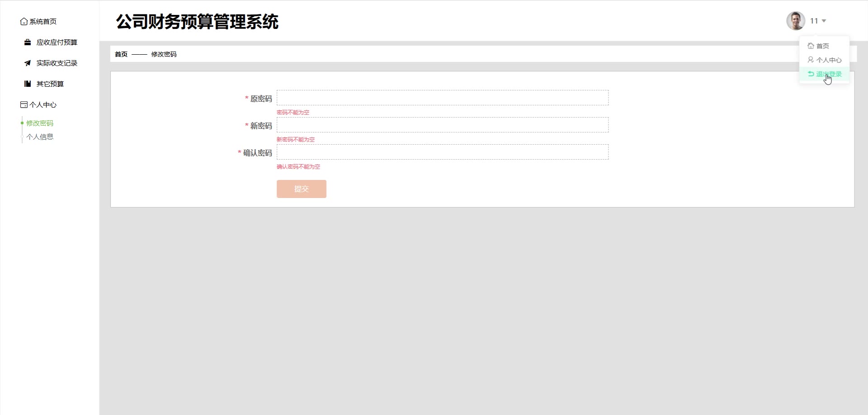Select 退出登录 to log out
Viewport: 868px width, 415px height.
coord(824,74)
